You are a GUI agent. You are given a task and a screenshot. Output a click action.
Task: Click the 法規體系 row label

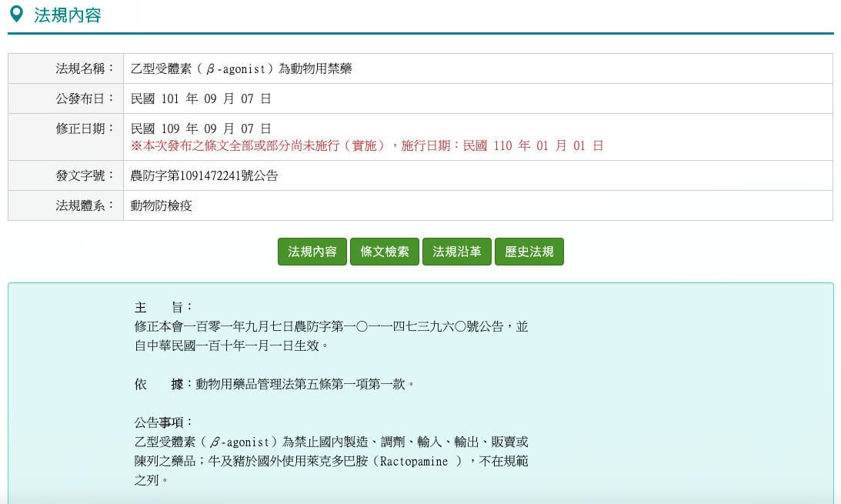pyautogui.click(x=85, y=205)
